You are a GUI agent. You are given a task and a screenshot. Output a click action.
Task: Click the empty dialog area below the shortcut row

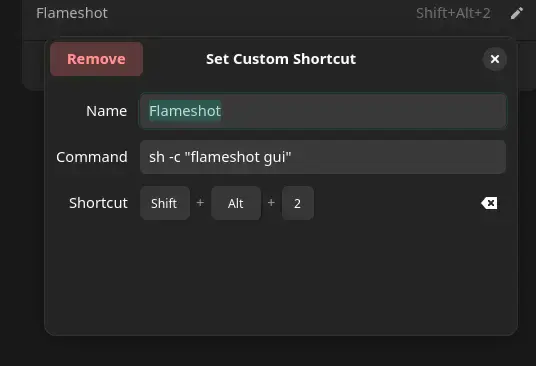[280, 277]
